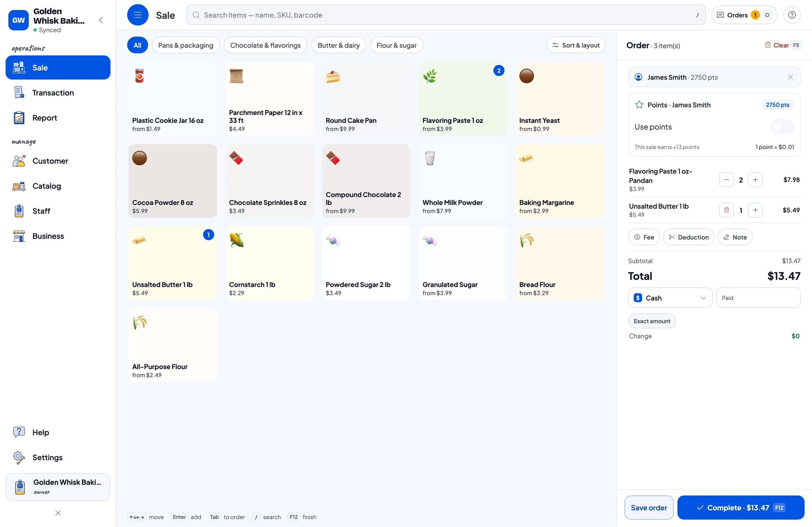
Task: Filter by Chocolate & flavorings
Action: click(265, 45)
